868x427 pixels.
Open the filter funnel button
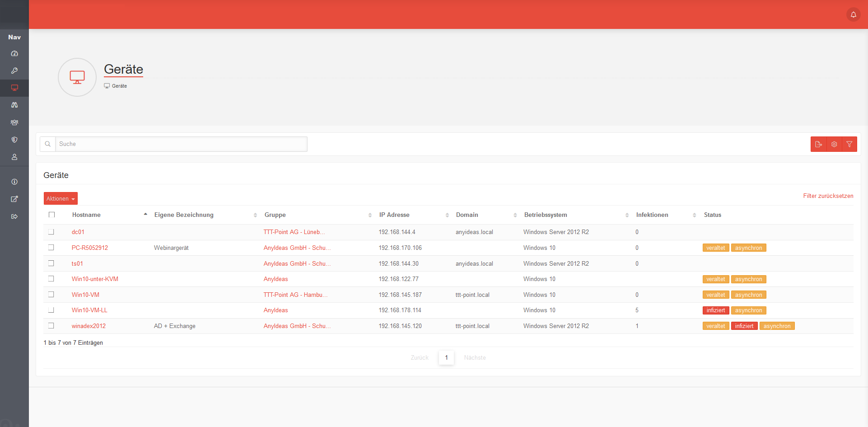849,144
